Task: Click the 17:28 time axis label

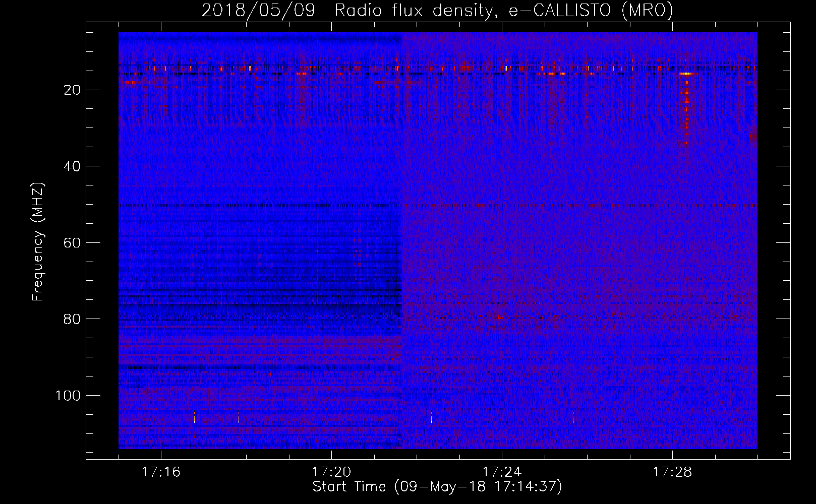Action: [x=672, y=472]
